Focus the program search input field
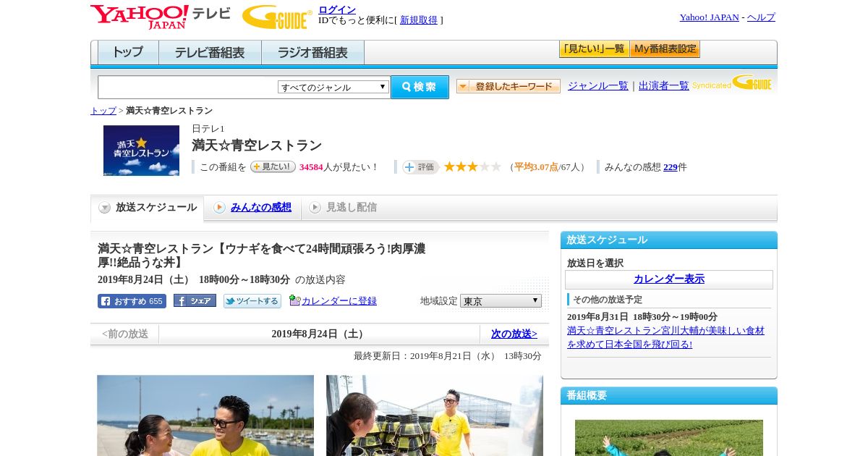The width and height of the screenshot is (868, 456). click(x=188, y=87)
